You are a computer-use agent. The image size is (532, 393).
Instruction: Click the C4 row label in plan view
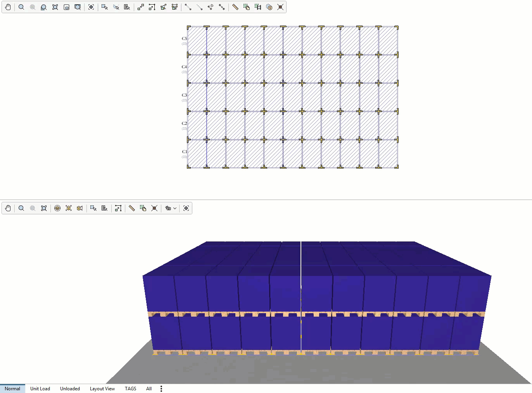pyautogui.click(x=184, y=67)
